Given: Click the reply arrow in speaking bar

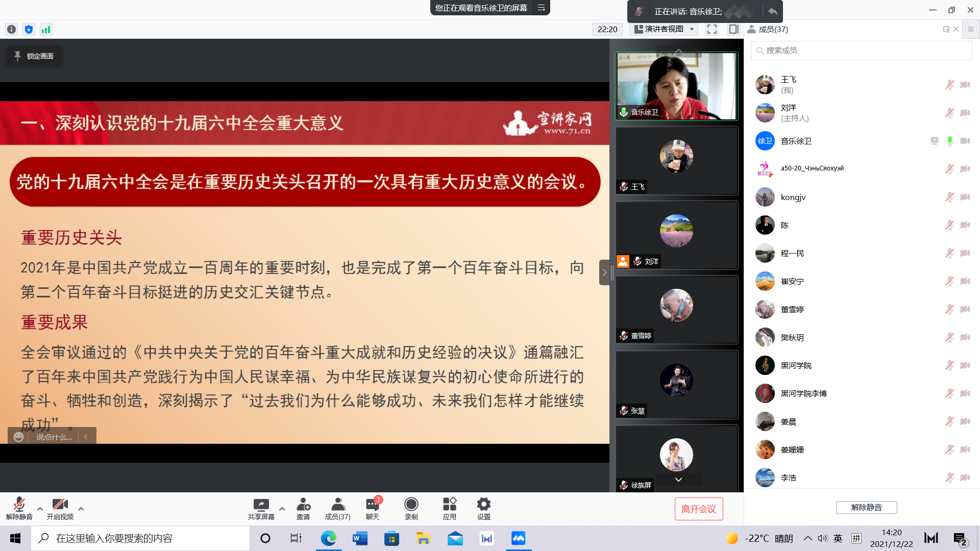Looking at the screenshot, I should [x=773, y=11].
